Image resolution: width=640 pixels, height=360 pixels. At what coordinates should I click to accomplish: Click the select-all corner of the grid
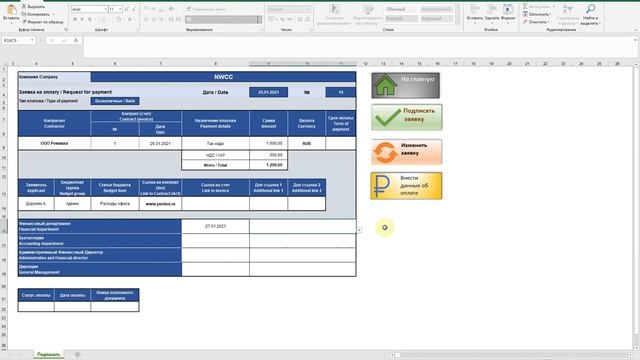(x=4, y=64)
